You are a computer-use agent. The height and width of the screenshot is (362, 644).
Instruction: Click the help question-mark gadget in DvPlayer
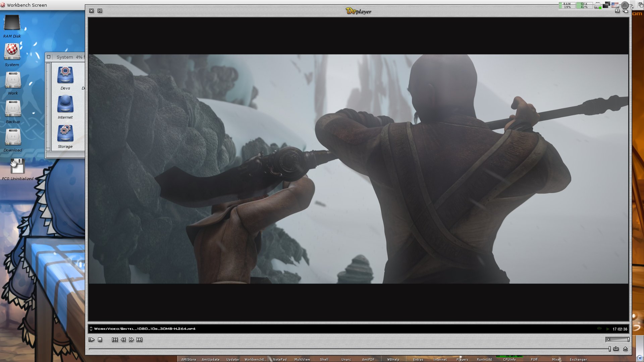coord(100,11)
